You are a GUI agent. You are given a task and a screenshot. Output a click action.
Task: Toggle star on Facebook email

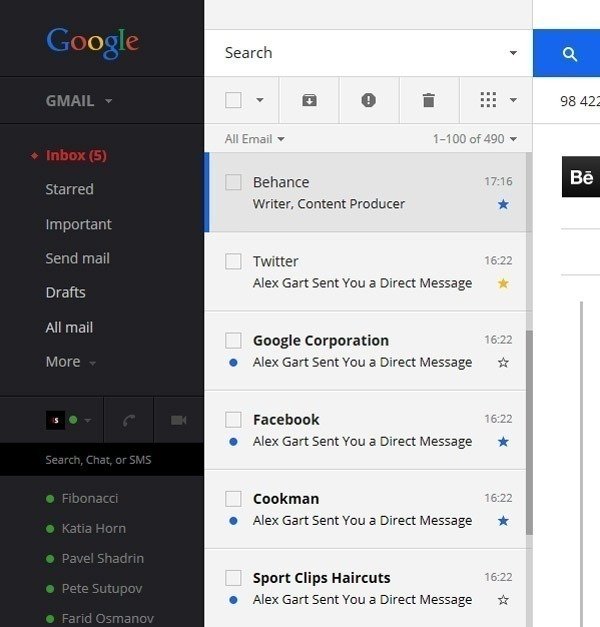(503, 442)
